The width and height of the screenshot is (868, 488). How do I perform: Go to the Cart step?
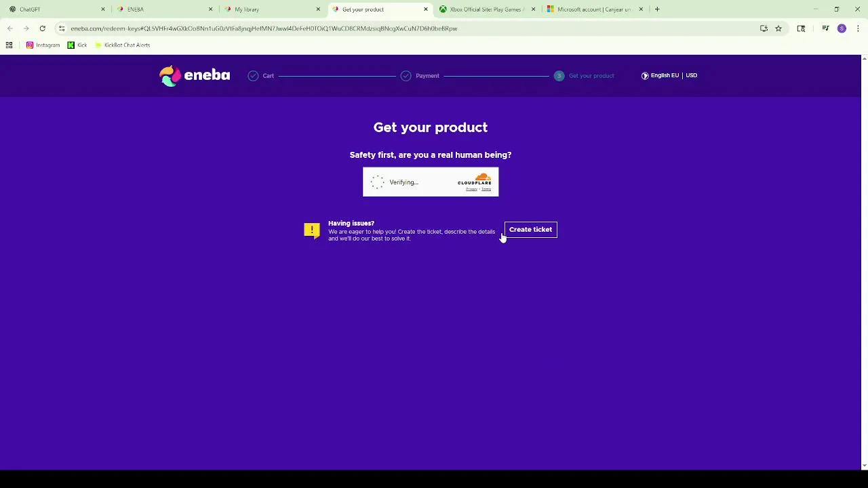261,76
